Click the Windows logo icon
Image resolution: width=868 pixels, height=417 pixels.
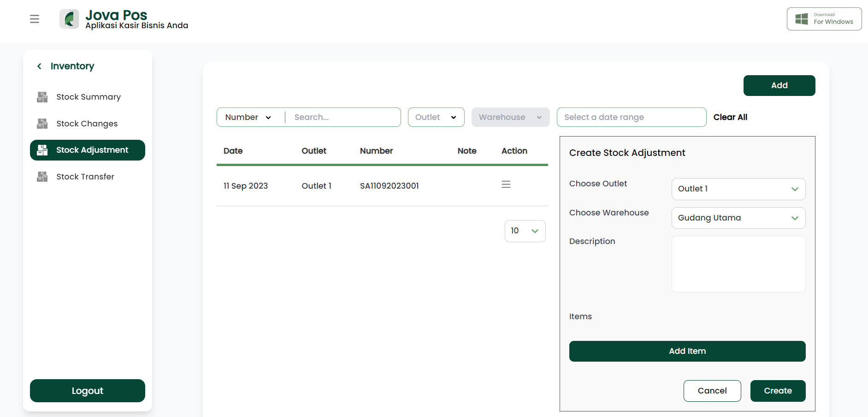[802, 19]
